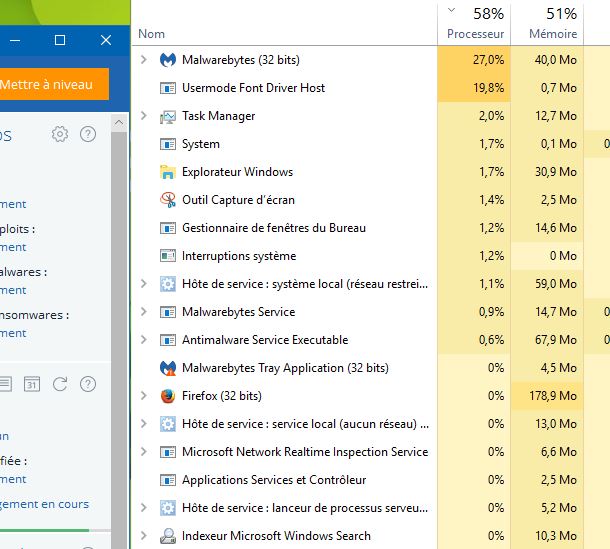Click the Antimalware Service Executable icon
The width and height of the screenshot is (610, 549).
[x=168, y=340]
